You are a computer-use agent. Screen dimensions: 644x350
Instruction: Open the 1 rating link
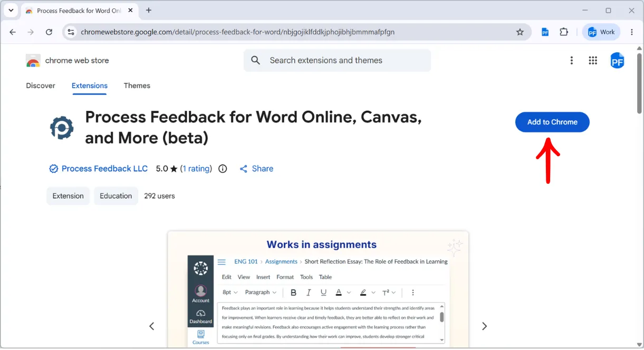click(x=196, y=169)
